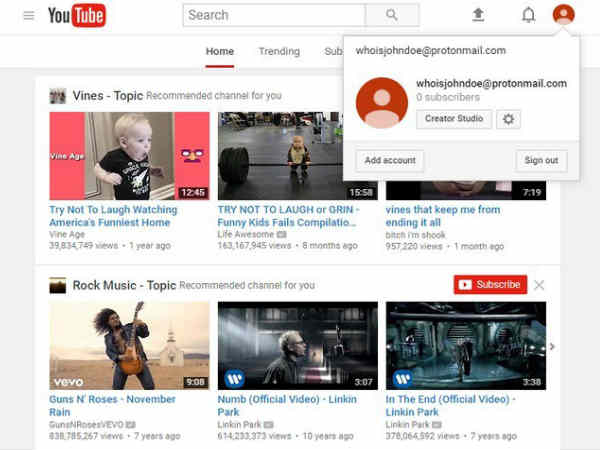Switch to the Trending tab
The height and width of the screenshot is (450, 600).
coord(279,51)
